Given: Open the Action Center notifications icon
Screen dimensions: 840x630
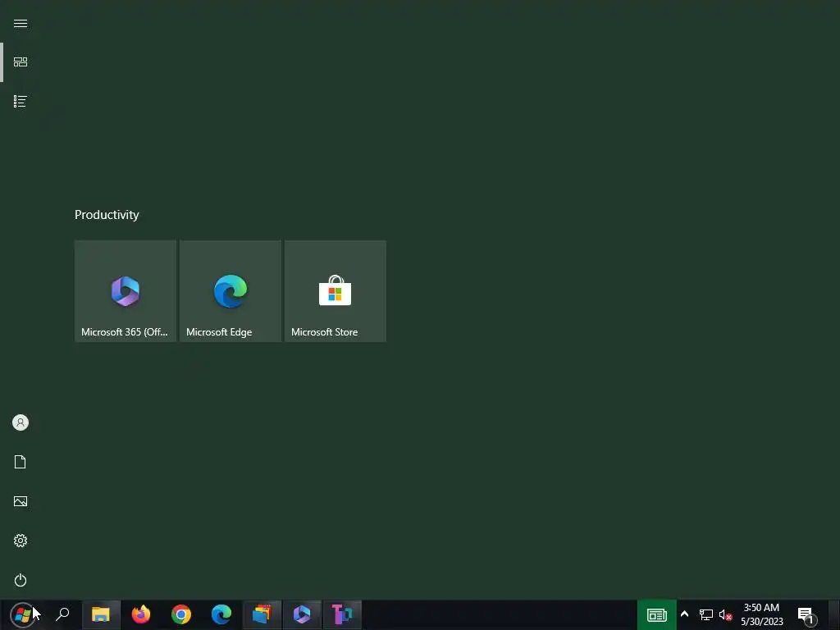Looking at the screenshot, I should click(x=807, y=615).
